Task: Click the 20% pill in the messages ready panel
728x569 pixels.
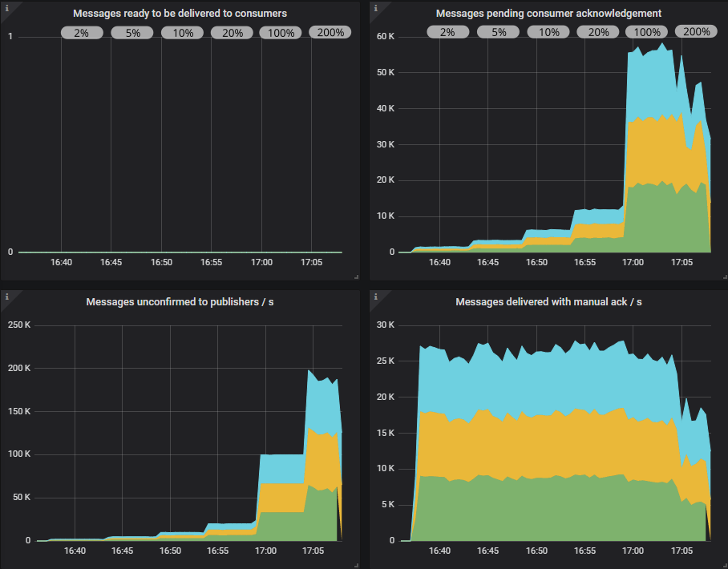Action: pyautogui.click(x=231, y=32)
